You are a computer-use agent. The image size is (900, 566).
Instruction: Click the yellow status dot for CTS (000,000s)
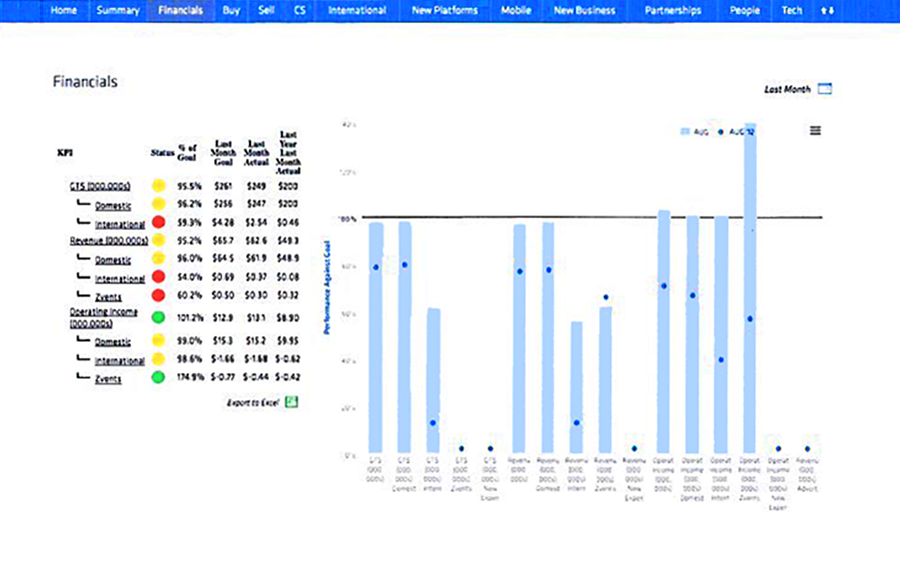158,186
